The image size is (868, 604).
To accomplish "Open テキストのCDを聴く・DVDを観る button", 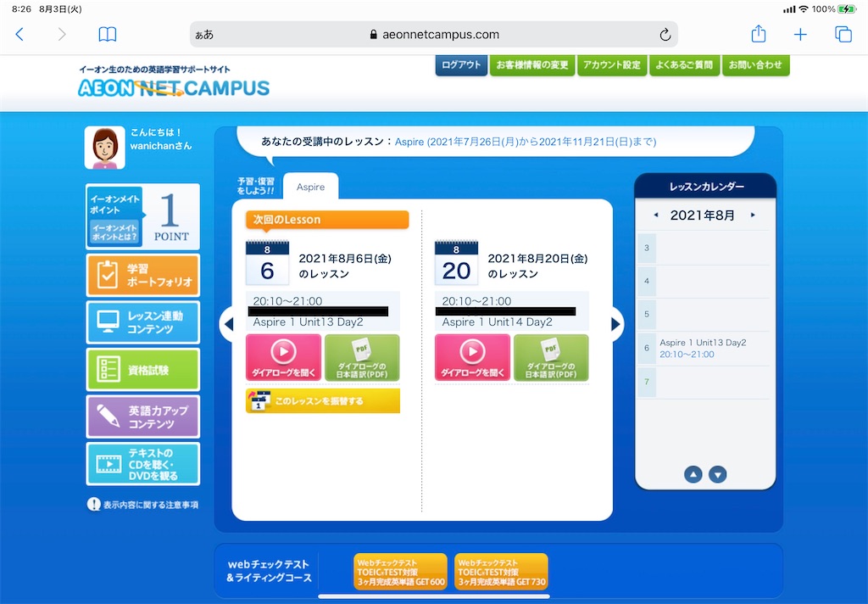I will (142, 464).
